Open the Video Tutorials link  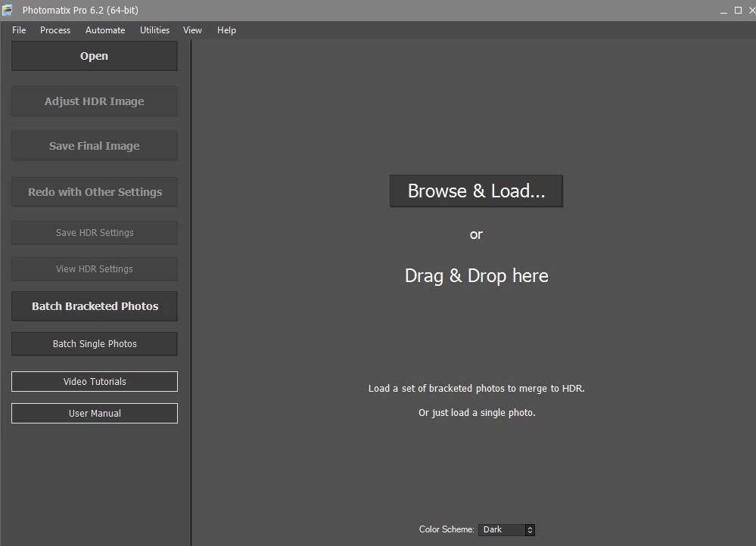click(x=95, y=381)
